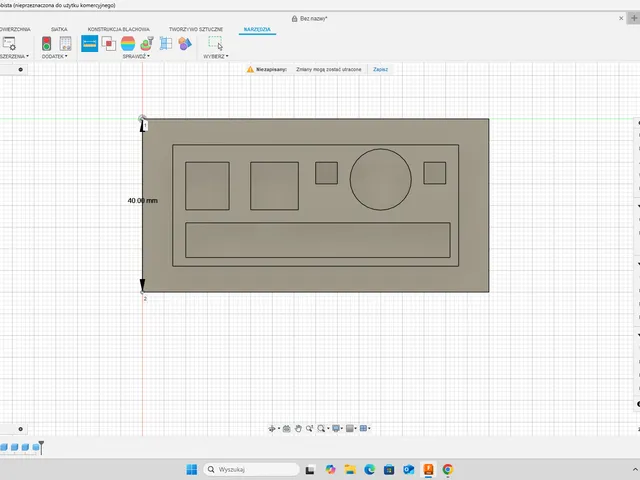The image size is (640, 480).
Task: Toggle the comments panel round button at bottom
Action: tap(20, 429)
